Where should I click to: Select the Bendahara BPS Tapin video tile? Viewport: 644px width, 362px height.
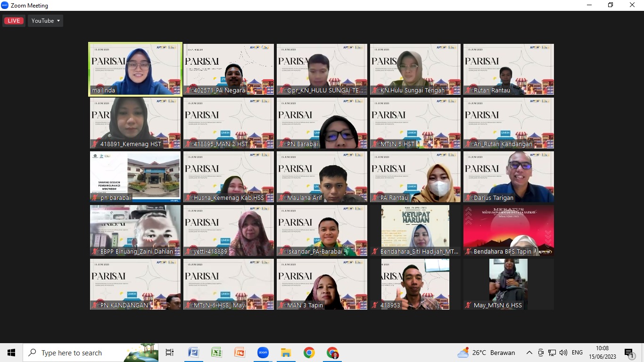[509, 230]
